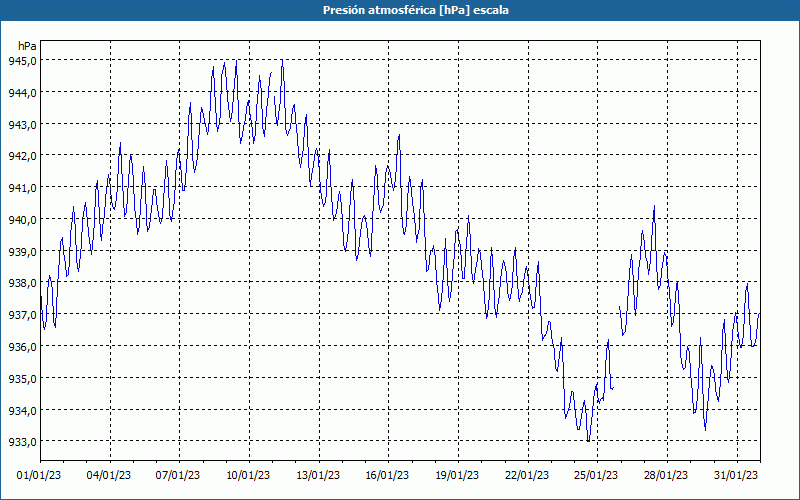Click the 933,0 y-axis label

tap(22, 442)
